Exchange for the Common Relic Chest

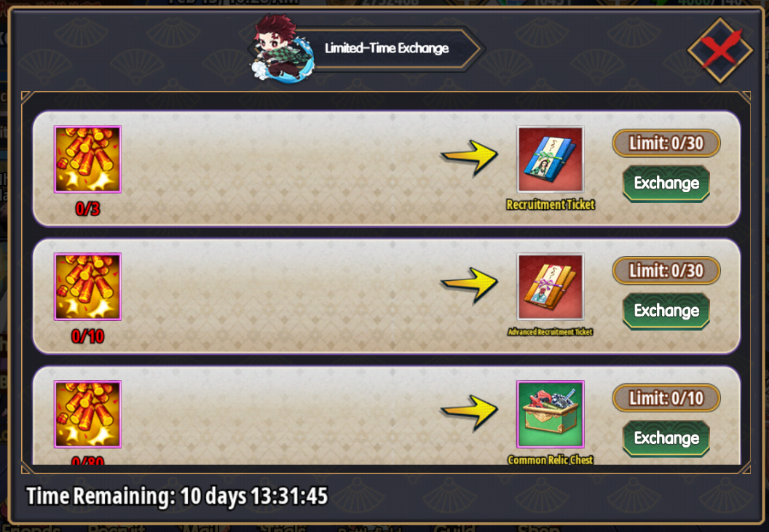(666, 438)
